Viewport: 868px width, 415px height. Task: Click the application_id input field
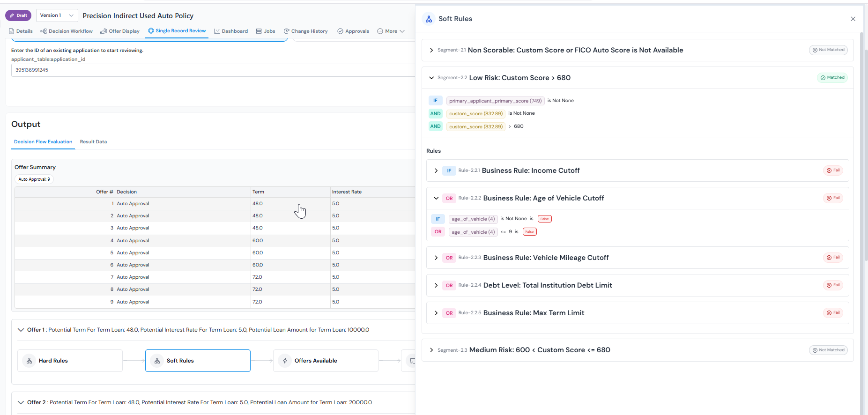[x=213, y=70]
